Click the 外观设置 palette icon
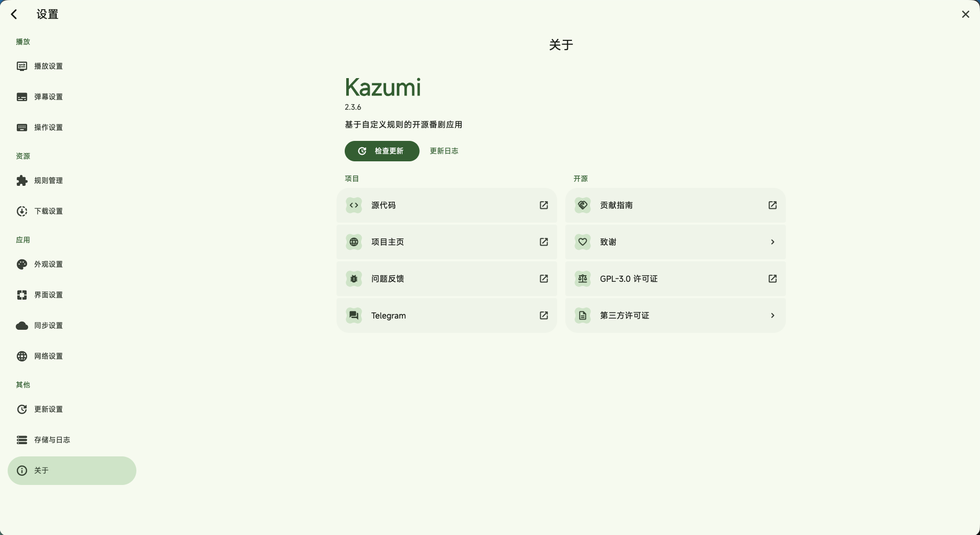 (x=22, y=264)
